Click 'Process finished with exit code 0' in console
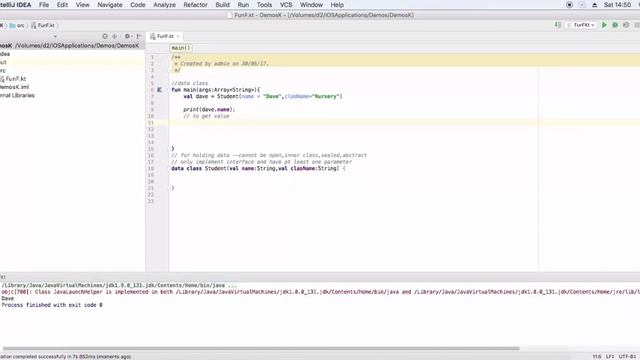Image resolution: width=640 pixels, height=360 pixels. pos(52,305)
